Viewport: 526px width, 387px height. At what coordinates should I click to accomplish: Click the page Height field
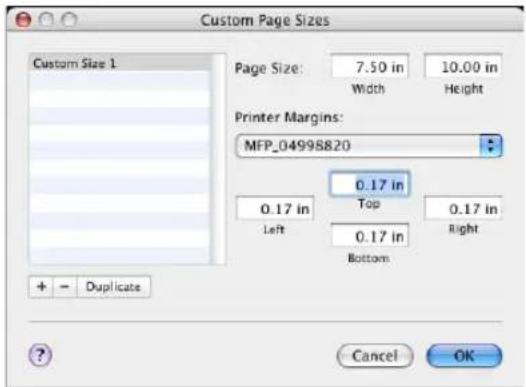coord(463,67)
